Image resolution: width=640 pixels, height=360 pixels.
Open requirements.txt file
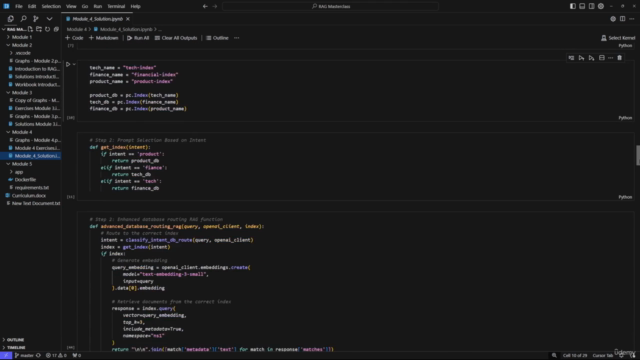tap(31, 188)
